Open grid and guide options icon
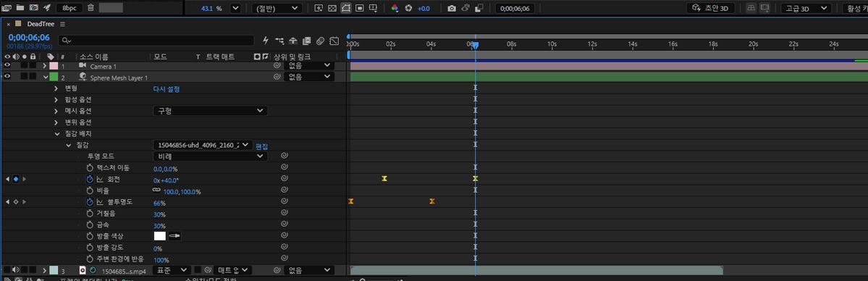Image resolution: width=868 pixels, height=281 pixels. pyautogui.click(x=373, y=8)
